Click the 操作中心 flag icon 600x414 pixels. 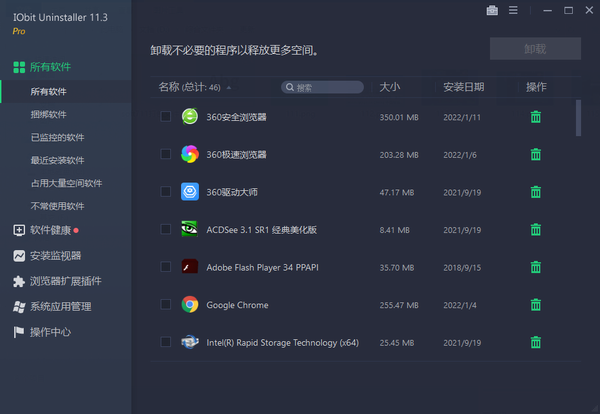(19, 332)
